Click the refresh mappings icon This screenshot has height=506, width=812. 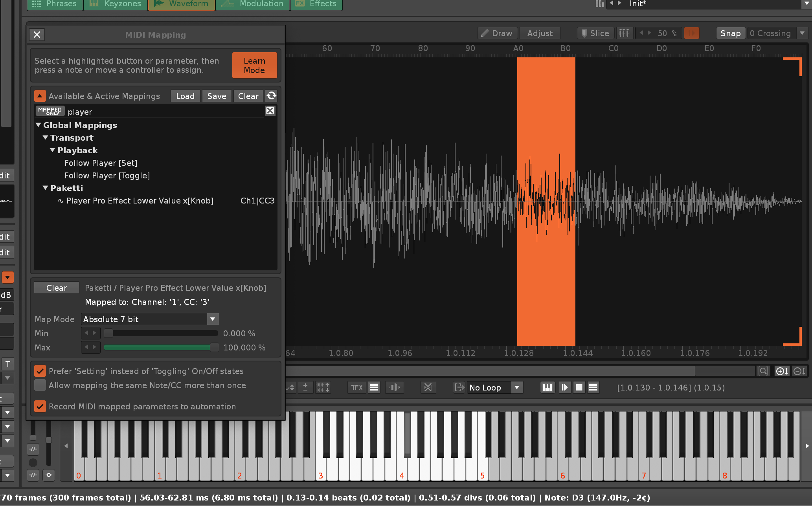(271, 96)
